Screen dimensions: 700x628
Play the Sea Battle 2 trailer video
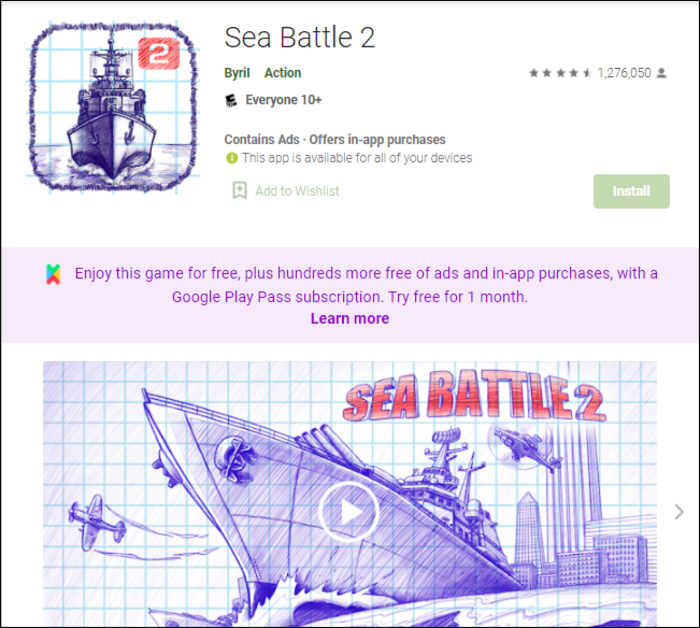[349, 512]
